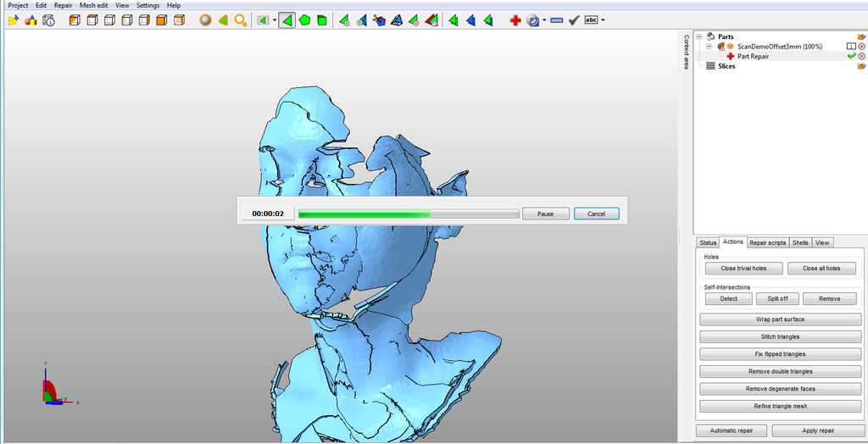Screen dimensions: 868x444
Task: Select the green triangle selection tool
Action: 287,20
